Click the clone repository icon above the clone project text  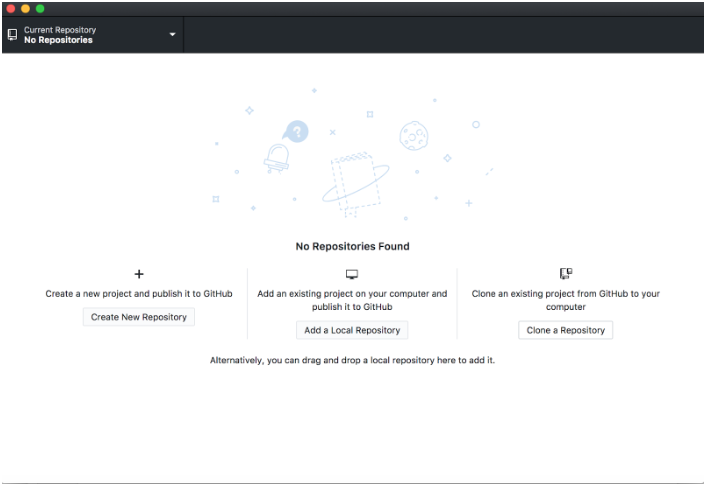tap(566, 273)
